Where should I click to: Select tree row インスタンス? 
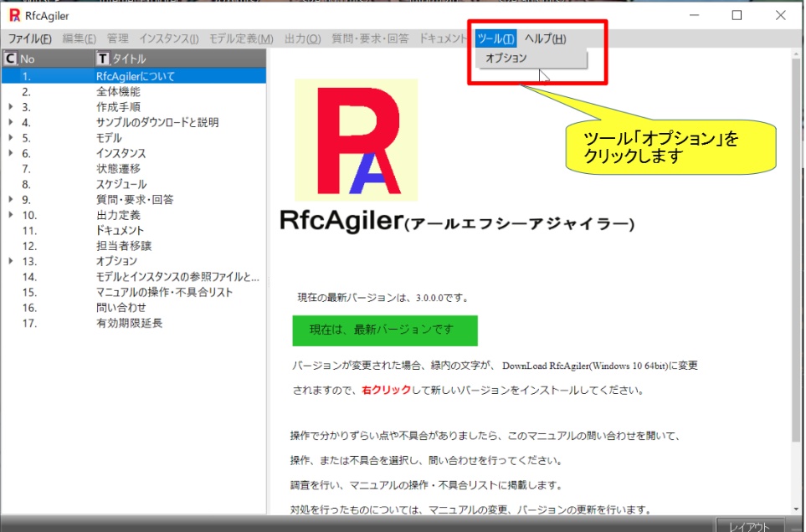(134, 153)
